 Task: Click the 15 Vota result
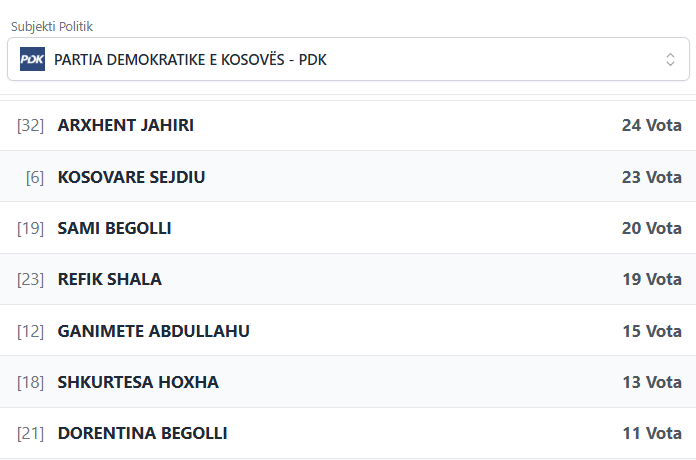pos(651,331)
